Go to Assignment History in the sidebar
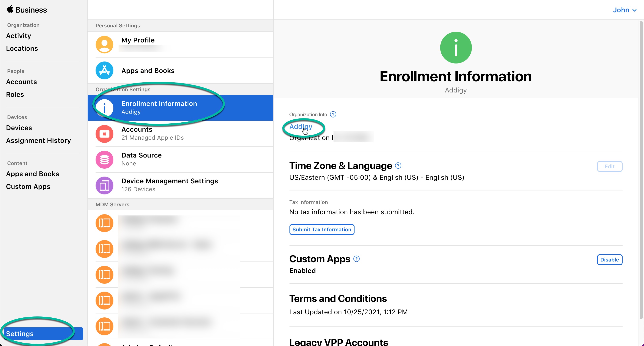The image size is (644, 346). click(x=38, y=140)
